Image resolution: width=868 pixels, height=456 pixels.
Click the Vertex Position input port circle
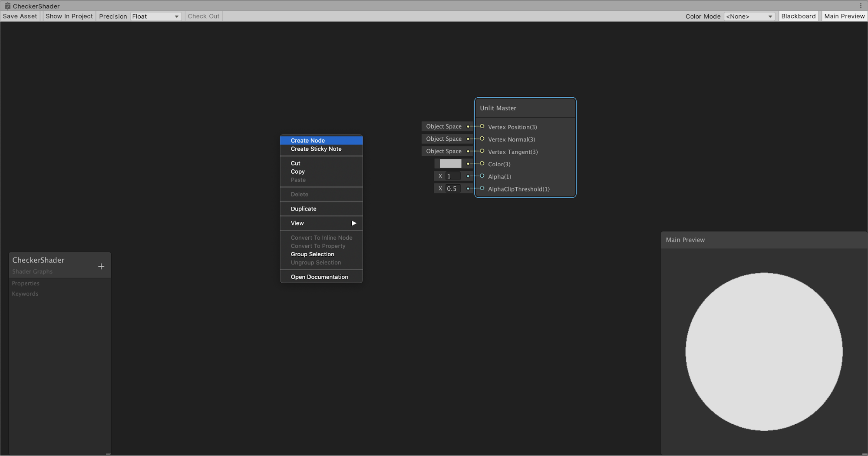482,126
